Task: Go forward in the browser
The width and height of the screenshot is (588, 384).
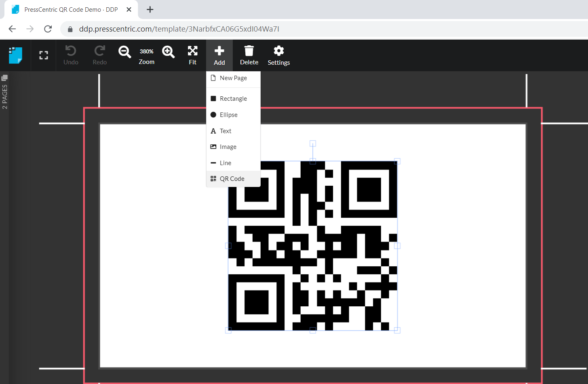Action: click(30, 29)
